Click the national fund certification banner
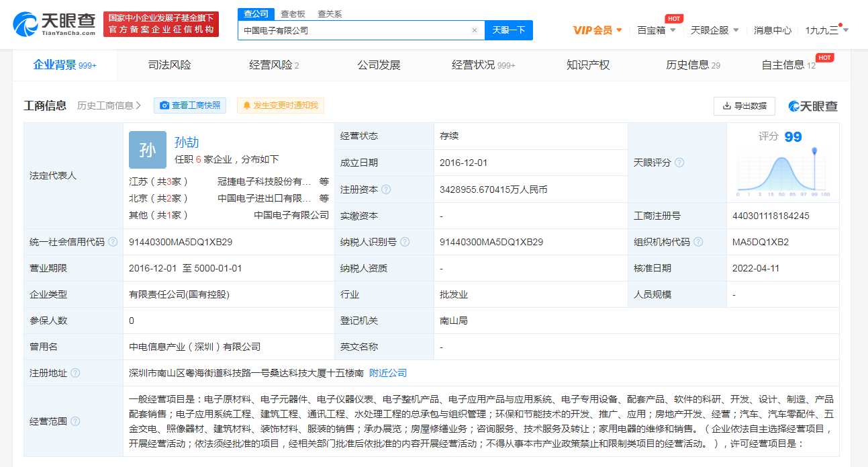This screenshot has width=868, height=467. 162,24
